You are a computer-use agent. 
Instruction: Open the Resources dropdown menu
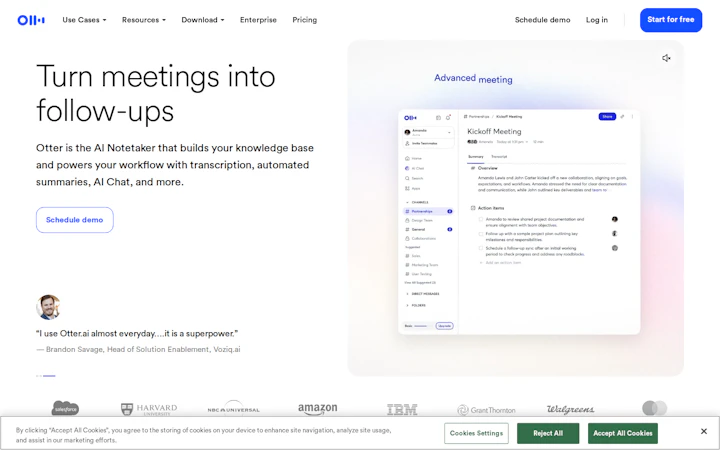click(x=144, y=20)
